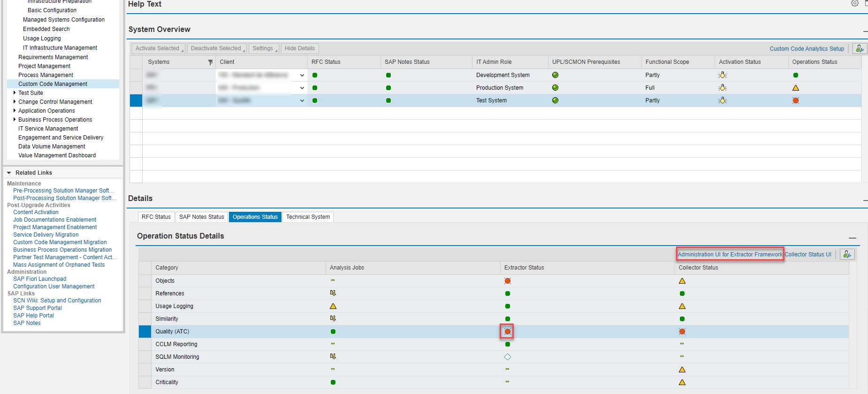This screenshot has height=394, width=868.
Task: Click red Extractor Status icon for Objects
Action: [507, 281]
